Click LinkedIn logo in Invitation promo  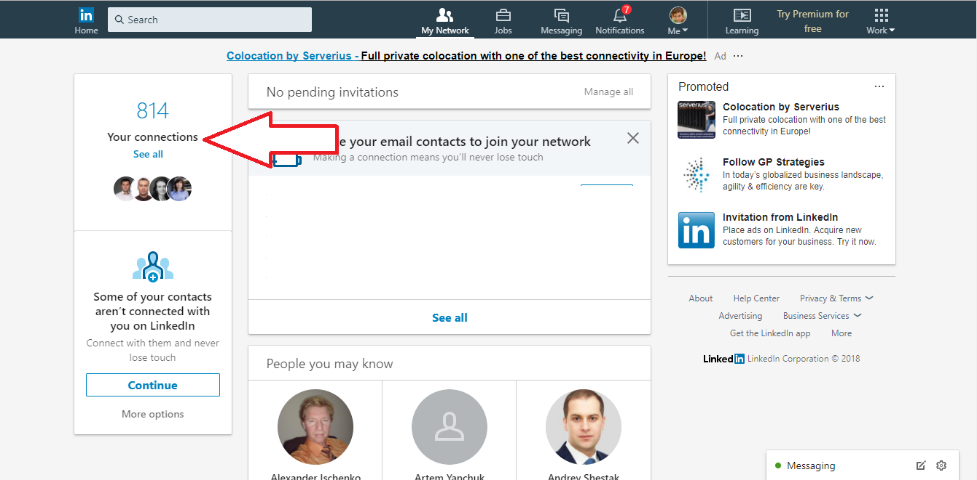[697, 230]
